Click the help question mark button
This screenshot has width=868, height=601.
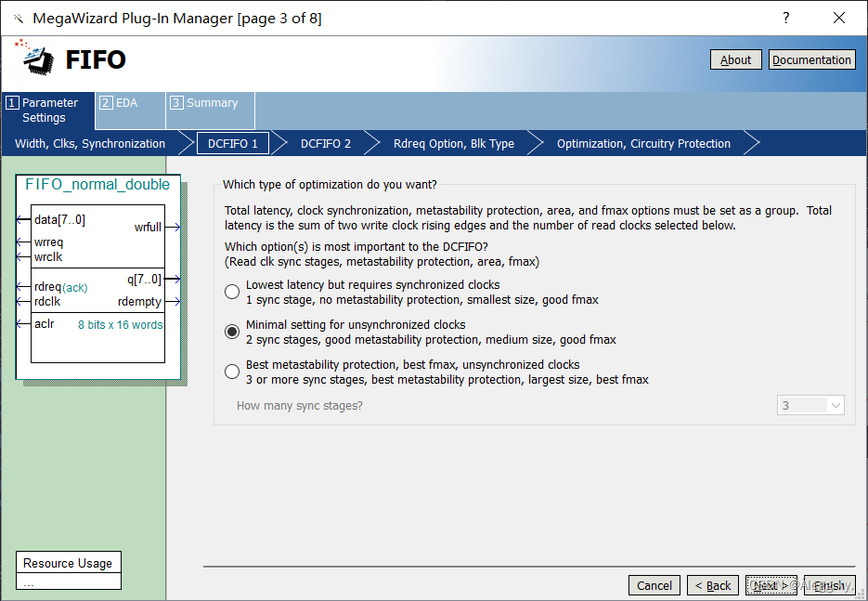tap(786, 18)
